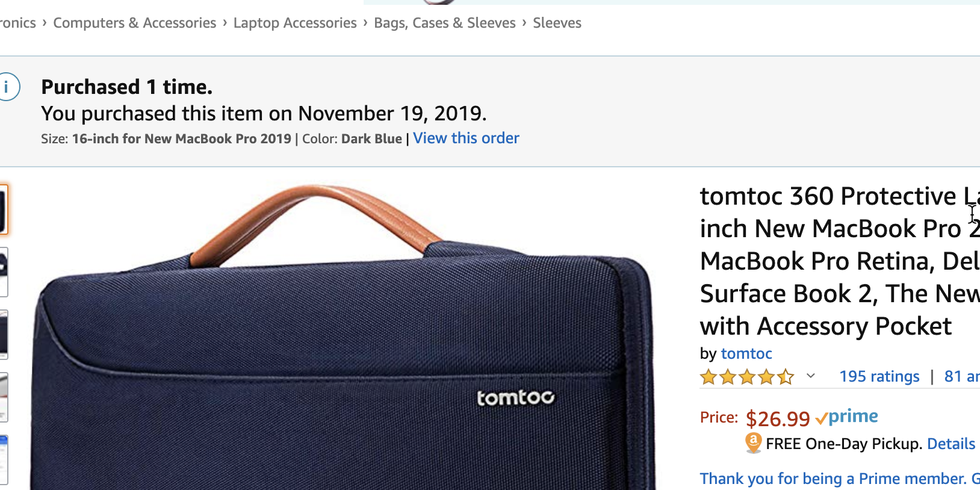This screenshot has width=980, height=490.
Task: Click the orange Amazon pickup pin icon
Action: pos(753,443)
